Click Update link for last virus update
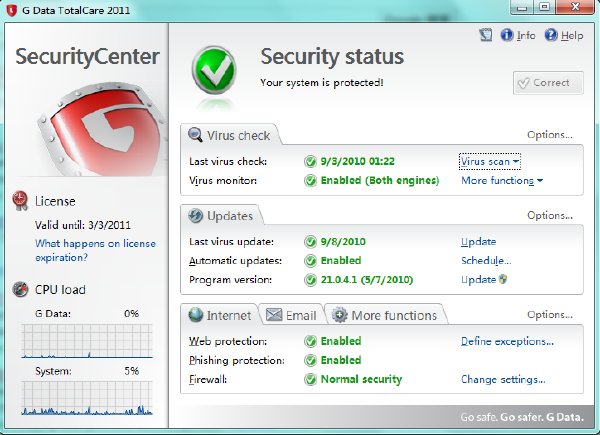The image size is (600, 435). [x=479, y=242]
